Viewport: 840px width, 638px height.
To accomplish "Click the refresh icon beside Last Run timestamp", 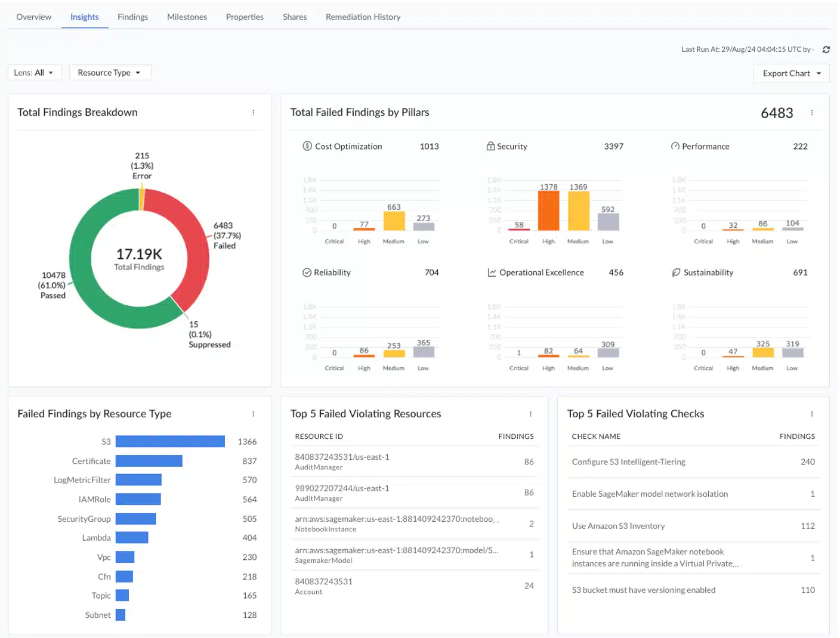I will pyautogui.click(x=826, y=49).
